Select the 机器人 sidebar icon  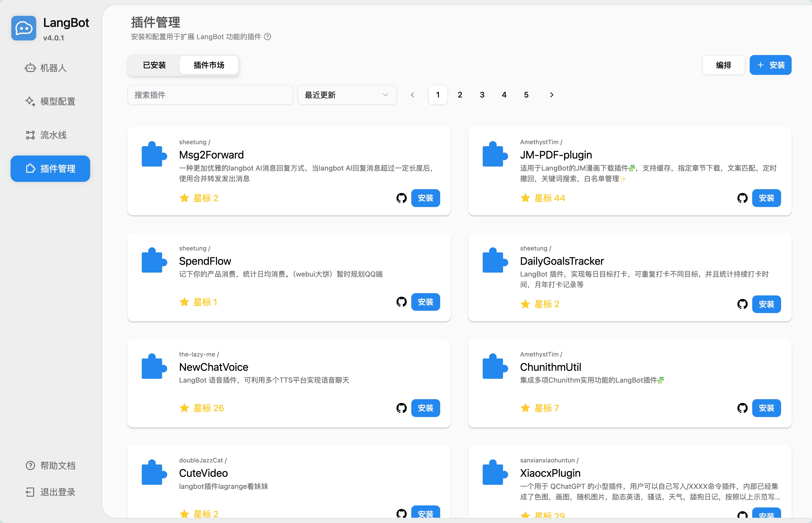click(30, 68)
